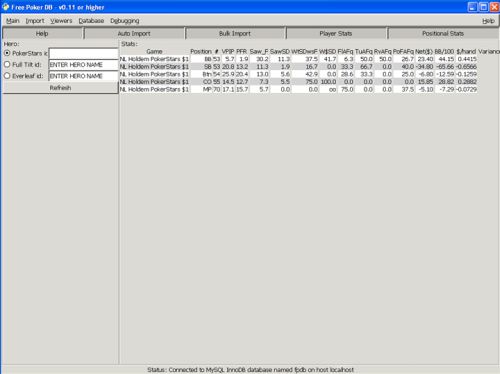This screenshot has height=374, width=500.
Task: Click the Refresh button
Action: 60,88
